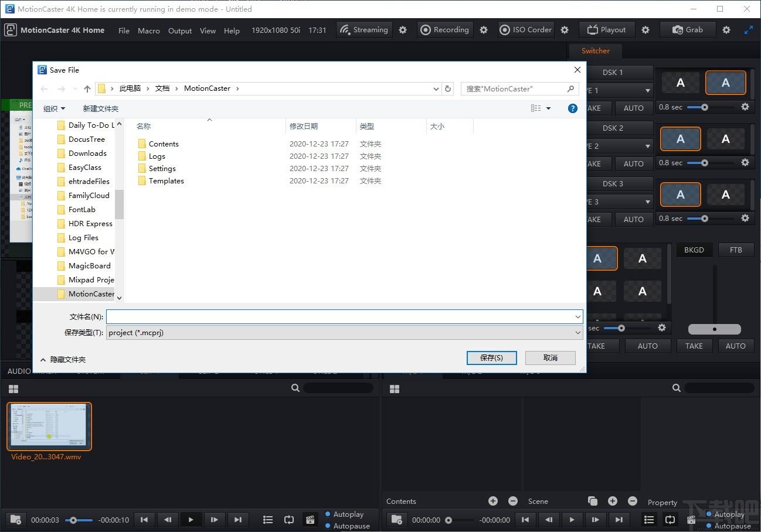This screenshot has height=532, width=761.
Task: Add content with plus icon next to Contents
Action: coord(493,501)
